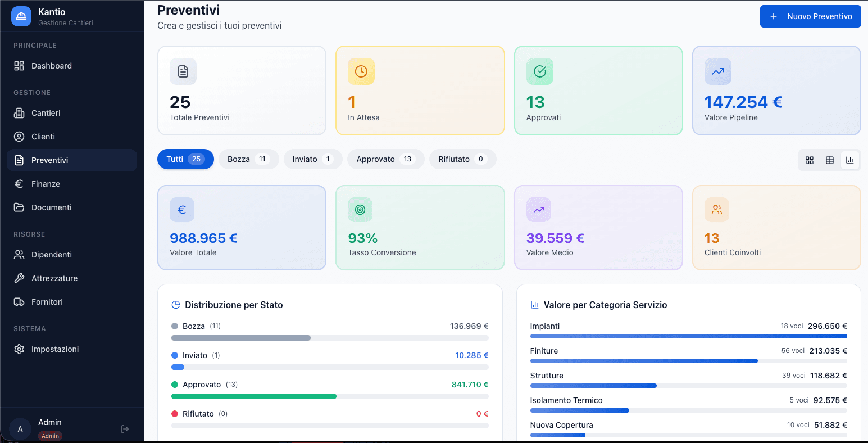Click the Dashboard grid icon in the sidebar
This screenshot has height=443, width=868.
point(19,66)
